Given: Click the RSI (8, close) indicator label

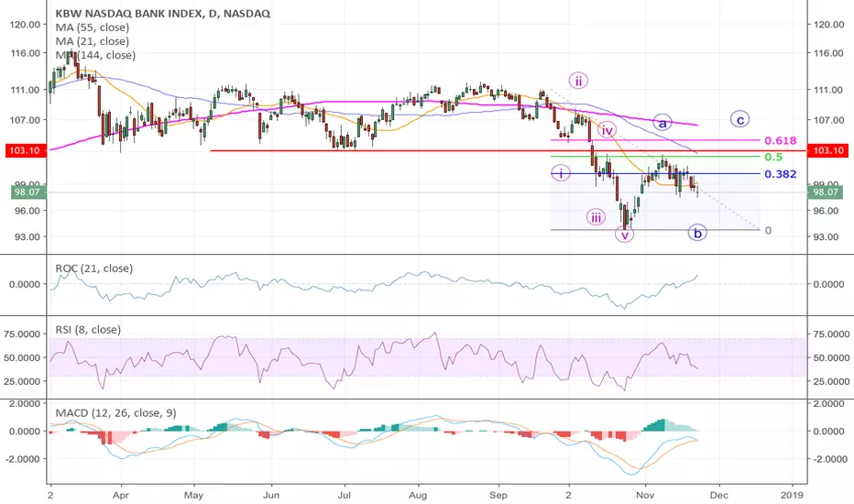Looking at the screenshot, I should [x=88, y=330].
